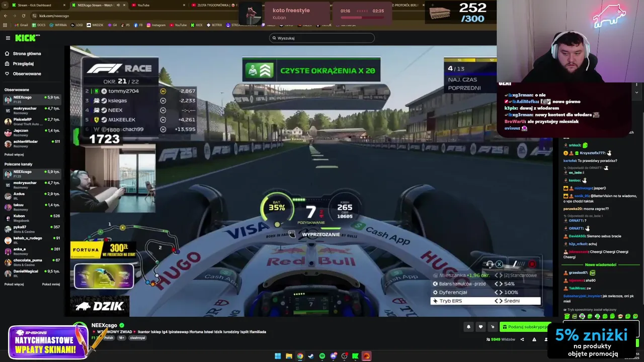Open Chrome from the taskbar
Viewport: 644px width, 362px height.
(300, 356)
